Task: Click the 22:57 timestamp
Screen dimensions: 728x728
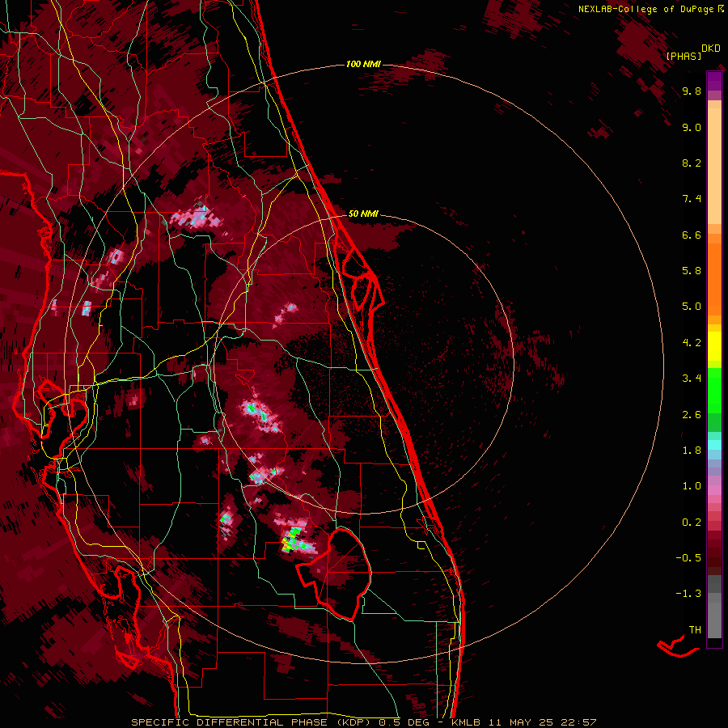Action: click(578, 722)
